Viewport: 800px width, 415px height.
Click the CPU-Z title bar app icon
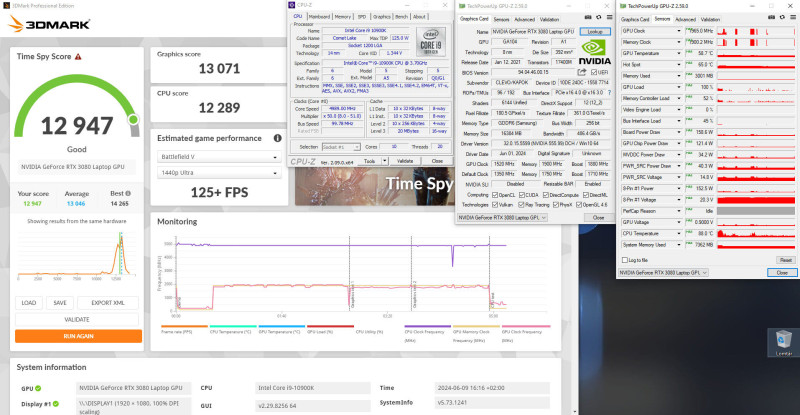point(292,5)
